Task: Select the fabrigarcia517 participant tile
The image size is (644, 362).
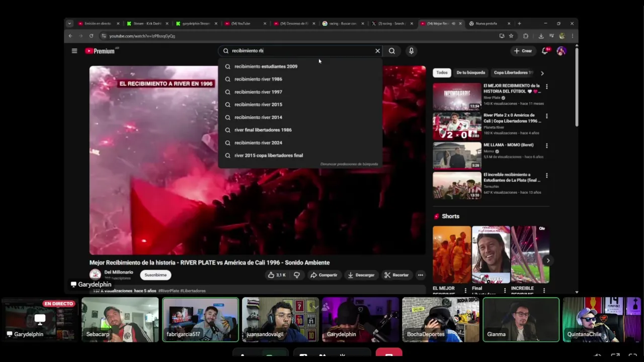Action: (200, 320)
